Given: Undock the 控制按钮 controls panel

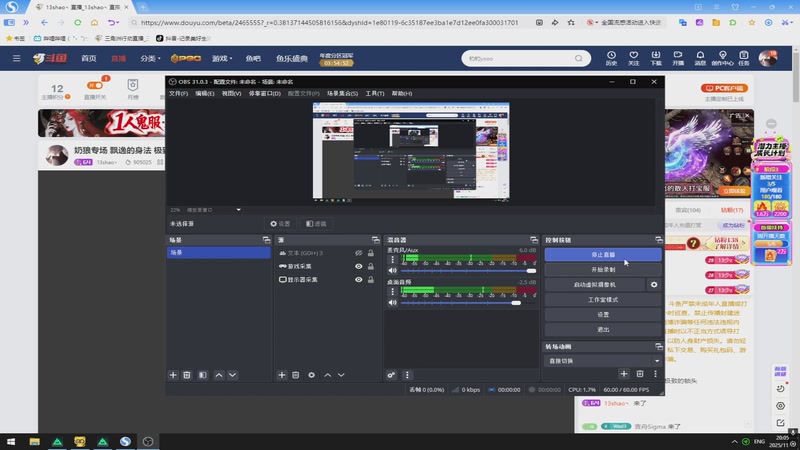Looking at the screenshot, I should 659,240.
